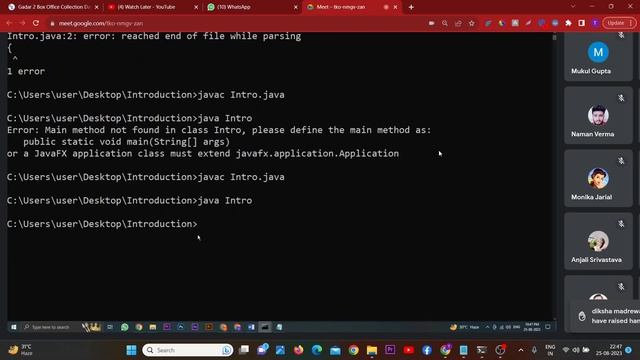Open the weather widget showing Haze

20,350
